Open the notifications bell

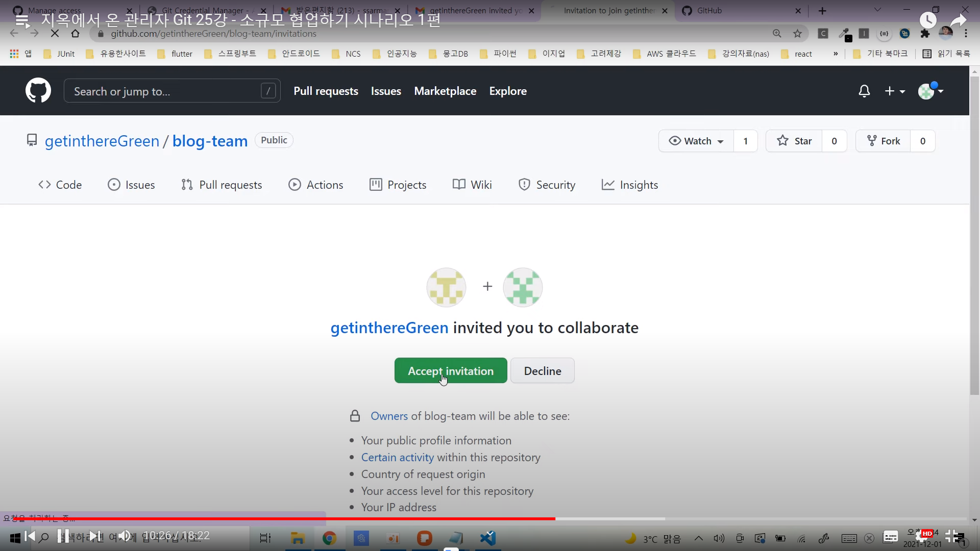864,91
